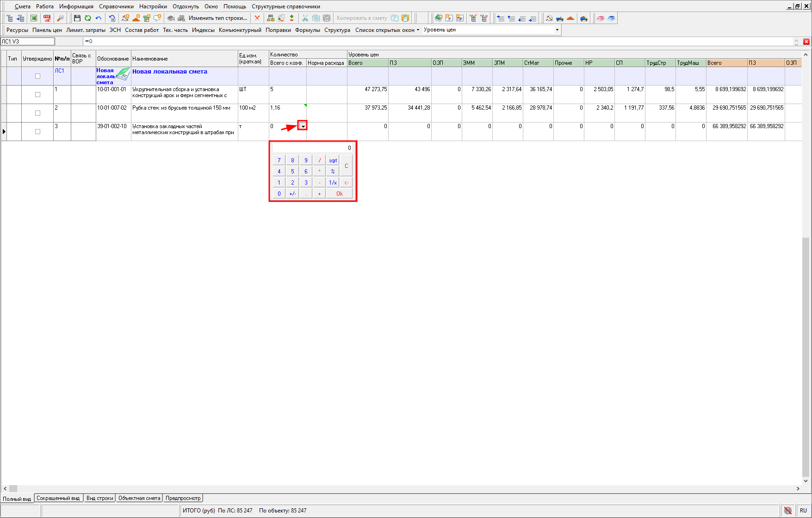Click the blue undo arrow icon
This screenshot has width=812, height=518.
tap(99, 18)
